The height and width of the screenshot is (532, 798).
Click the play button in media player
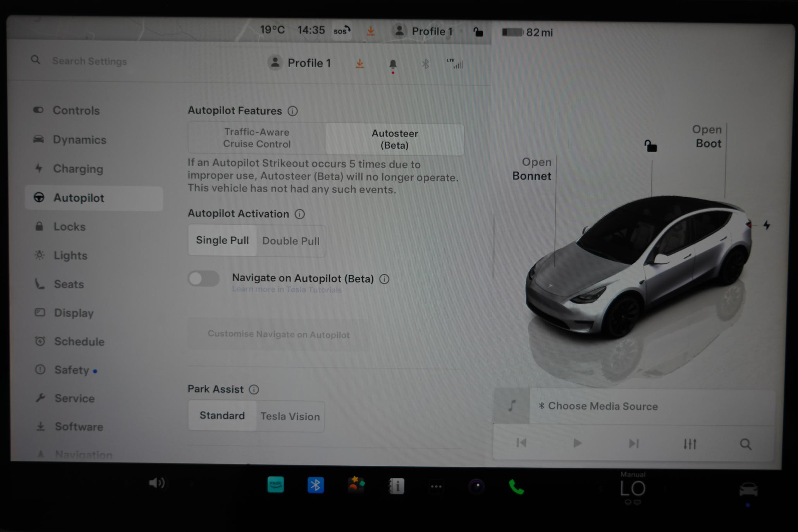click(x=577, y=443)
